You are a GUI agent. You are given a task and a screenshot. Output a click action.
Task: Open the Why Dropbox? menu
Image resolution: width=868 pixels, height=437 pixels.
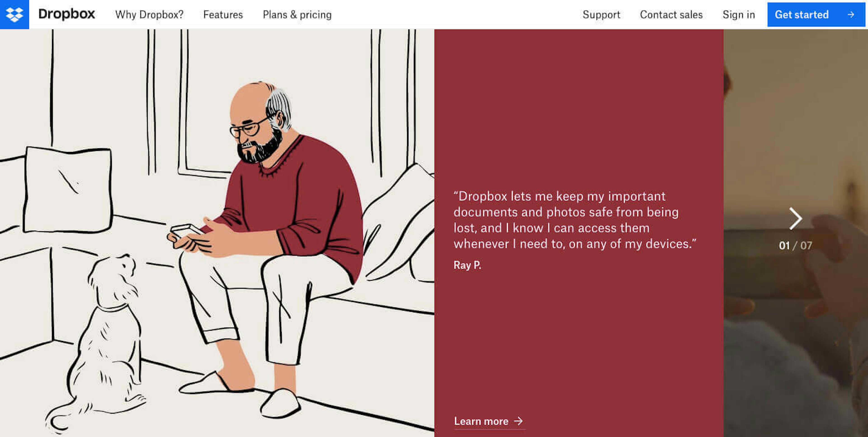click(149, 14)
